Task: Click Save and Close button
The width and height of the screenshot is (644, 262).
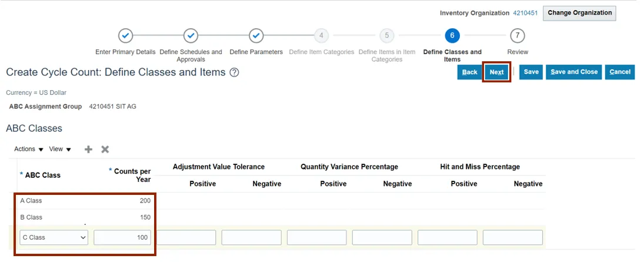Action: tap(573, 72)
